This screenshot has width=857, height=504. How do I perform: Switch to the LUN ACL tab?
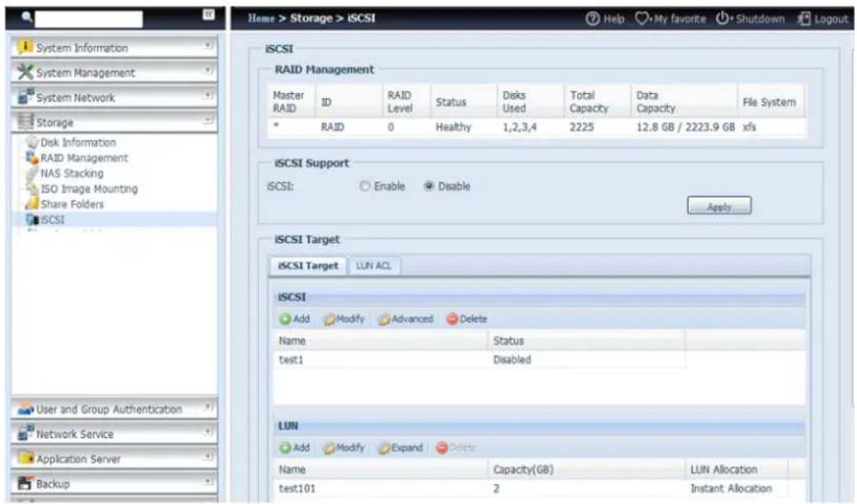click(x=374, y=266)
